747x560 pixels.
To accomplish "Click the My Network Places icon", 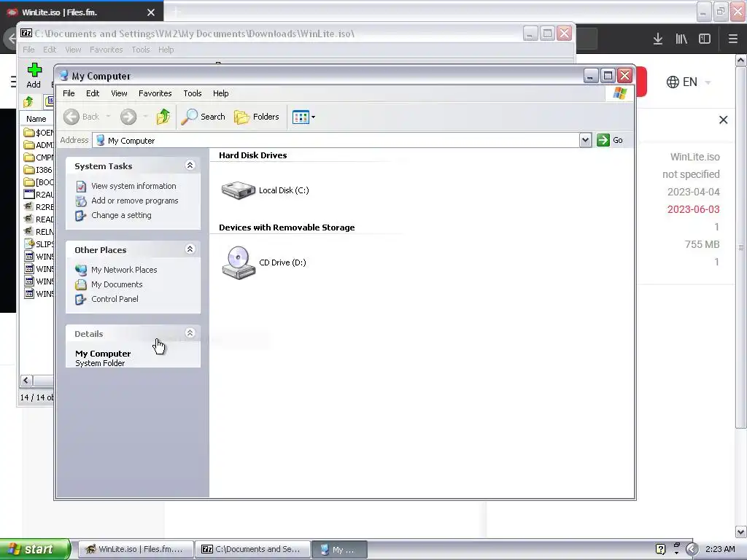I will coord(81,270).
